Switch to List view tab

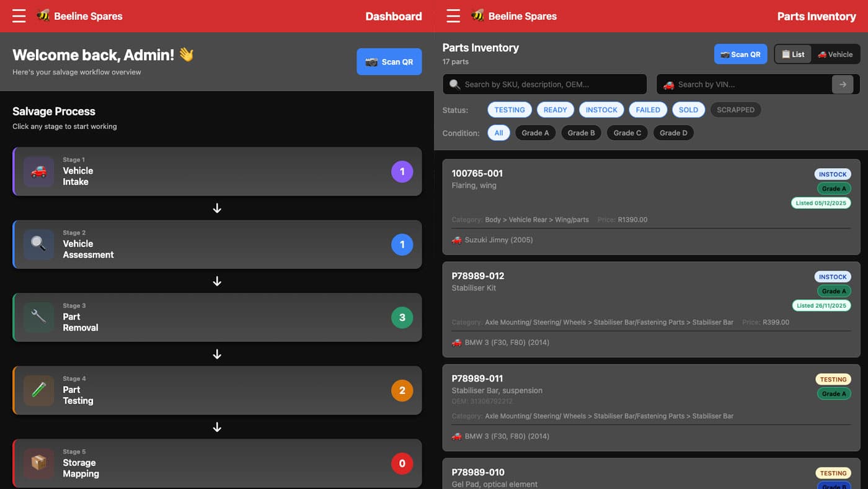[x=793, y=54]
